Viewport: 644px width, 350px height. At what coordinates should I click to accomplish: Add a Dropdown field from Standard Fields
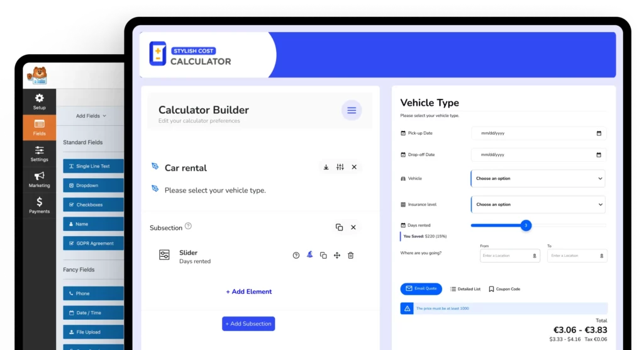93,186
